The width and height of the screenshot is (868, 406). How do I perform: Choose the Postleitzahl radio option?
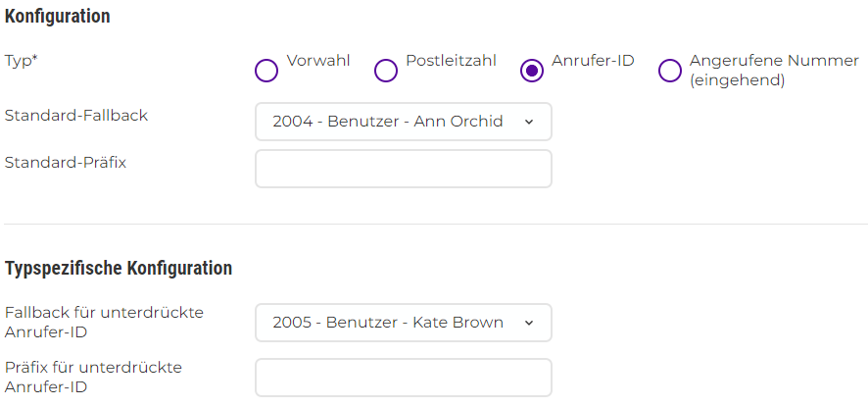(386, 71)
